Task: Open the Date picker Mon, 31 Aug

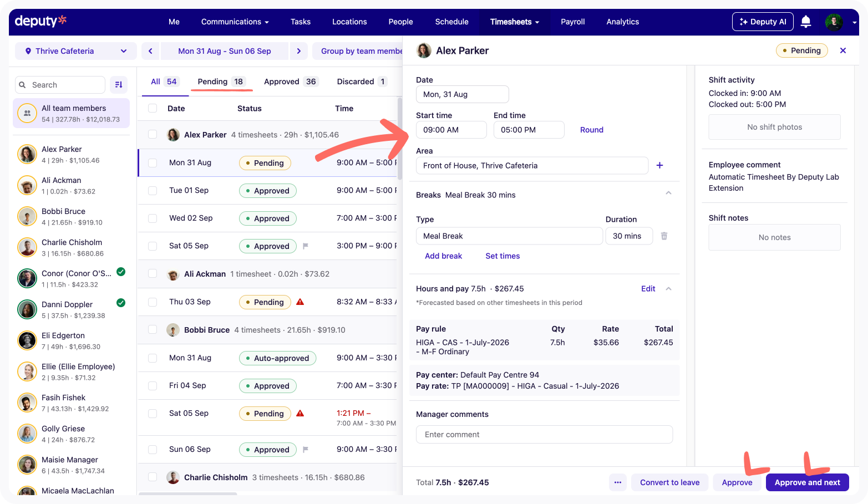Action: coord(462,94)
